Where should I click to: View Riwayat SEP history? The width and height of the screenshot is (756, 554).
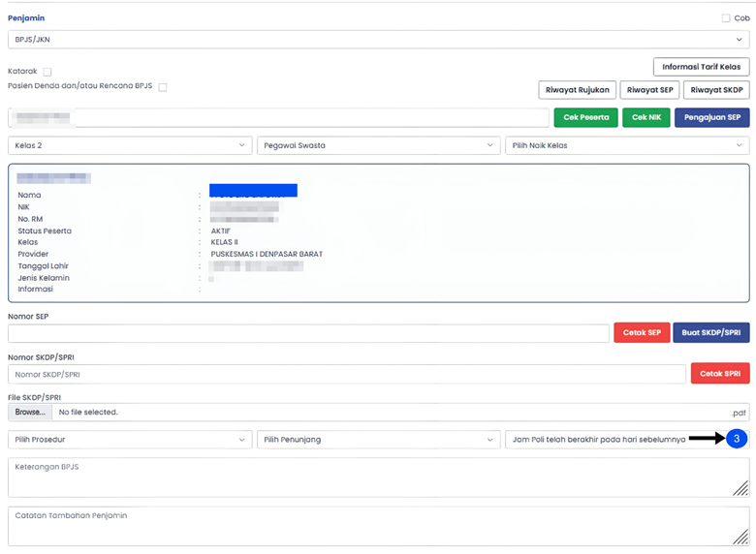pos(649,90)
